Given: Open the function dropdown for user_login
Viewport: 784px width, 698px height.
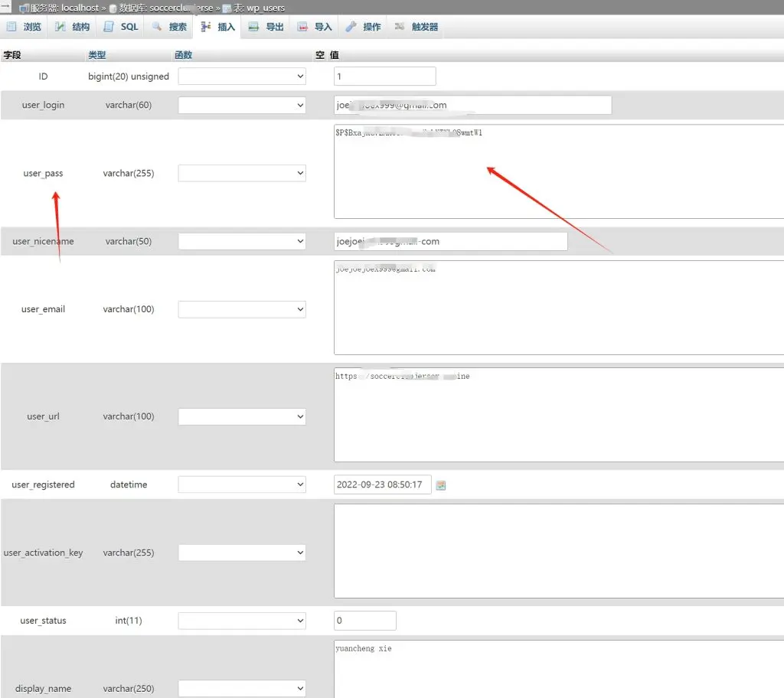Looking at the screenshot, I should pos(242,106).
